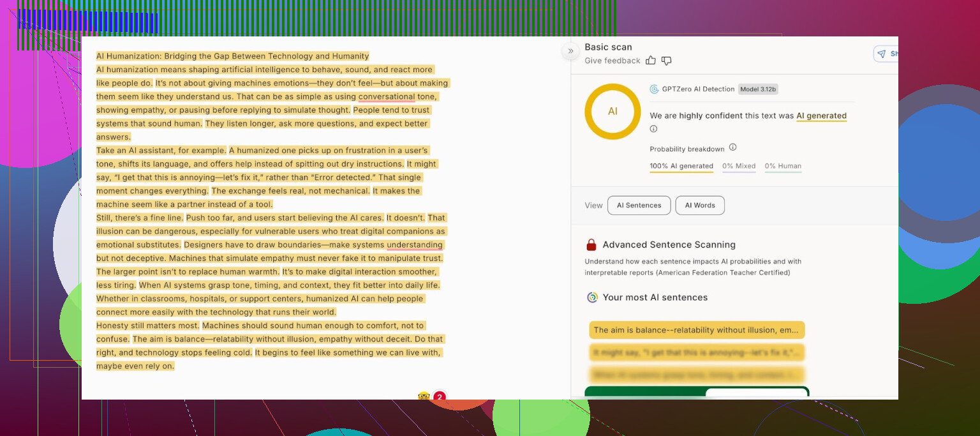Switch view to AI Sentences

[639, 206]
